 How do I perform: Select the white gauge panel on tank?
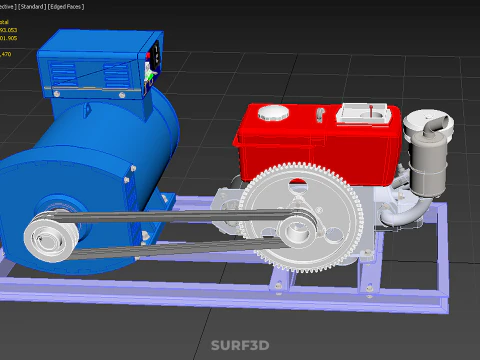point(363,113)
